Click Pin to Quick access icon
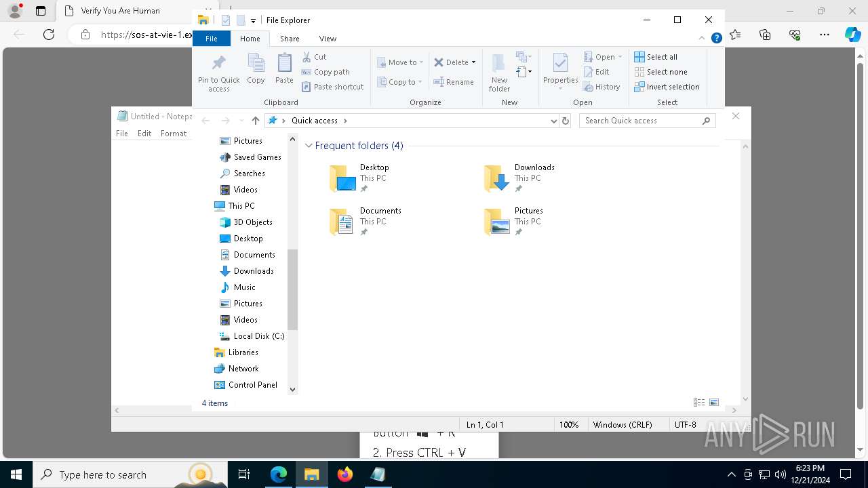868x488 pixels. (x=218, y=73)
